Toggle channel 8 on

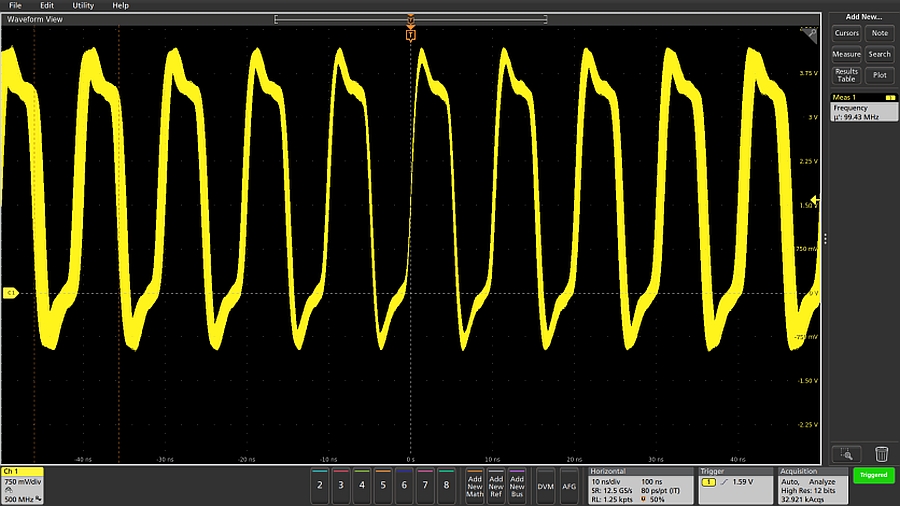446,484
